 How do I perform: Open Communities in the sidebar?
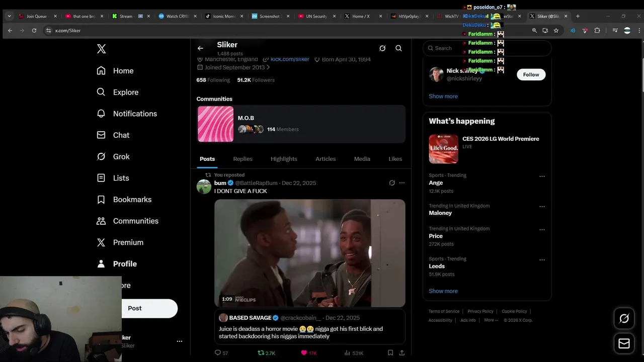127,221
